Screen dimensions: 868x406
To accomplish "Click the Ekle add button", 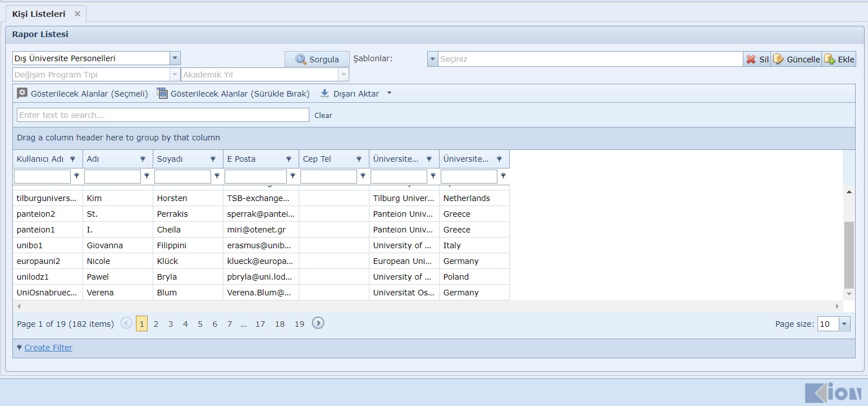I will point(839,59).
